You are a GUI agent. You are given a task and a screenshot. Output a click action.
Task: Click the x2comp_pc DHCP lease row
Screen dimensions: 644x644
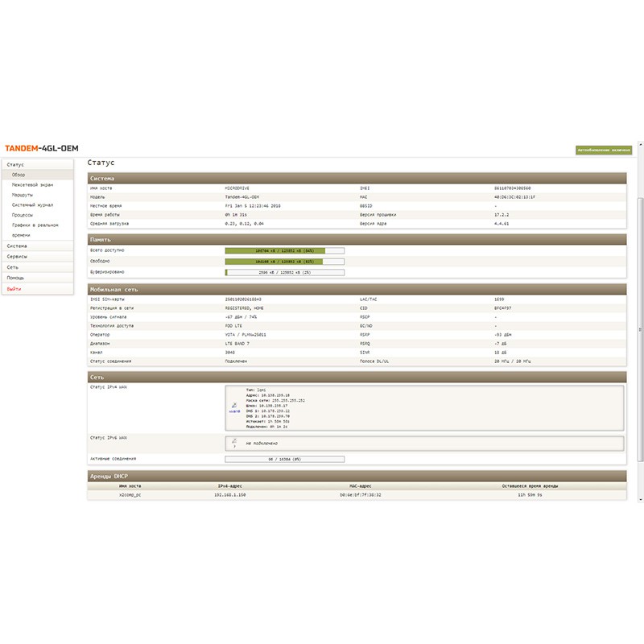pos(357,495)
